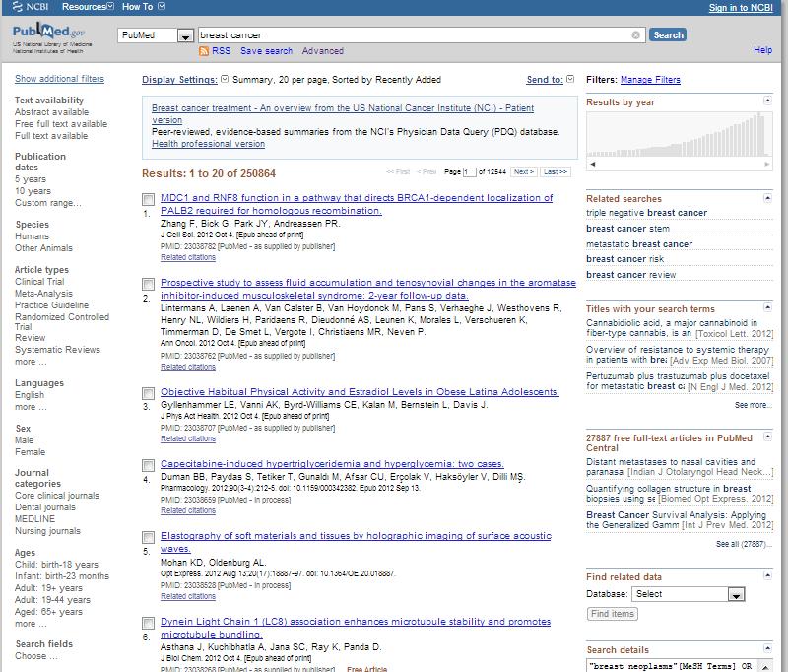The width and height of the screenshot is (788, 672).
Task: Click the Find items button
Action: [x=612, y=614]
